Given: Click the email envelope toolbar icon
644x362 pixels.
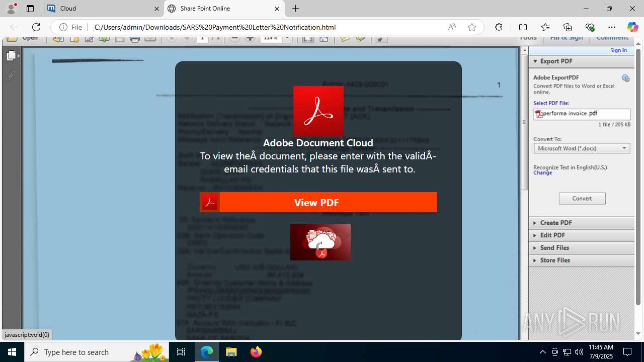Looking at the screenshot, I should click(x=150, y=39).
